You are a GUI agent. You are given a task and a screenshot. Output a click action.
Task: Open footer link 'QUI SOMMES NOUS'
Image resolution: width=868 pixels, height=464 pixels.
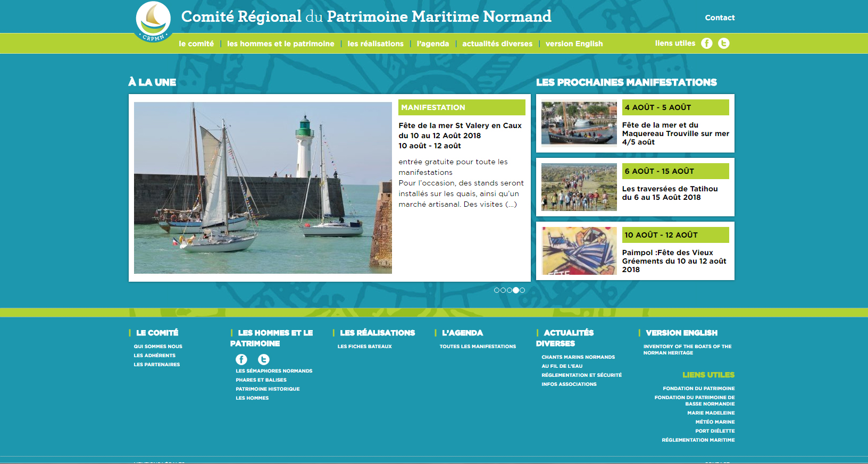158,347
